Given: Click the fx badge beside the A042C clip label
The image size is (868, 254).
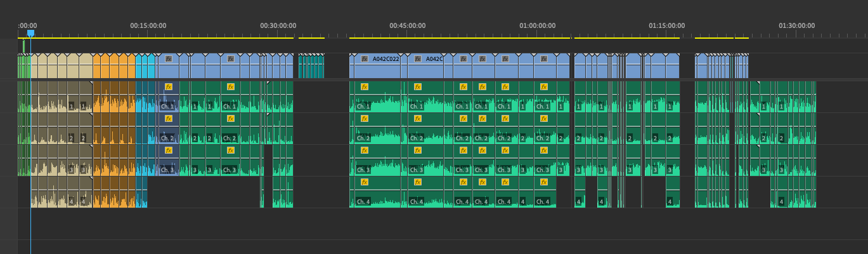Looking at the screenshot, I should (x=418, y=59).
